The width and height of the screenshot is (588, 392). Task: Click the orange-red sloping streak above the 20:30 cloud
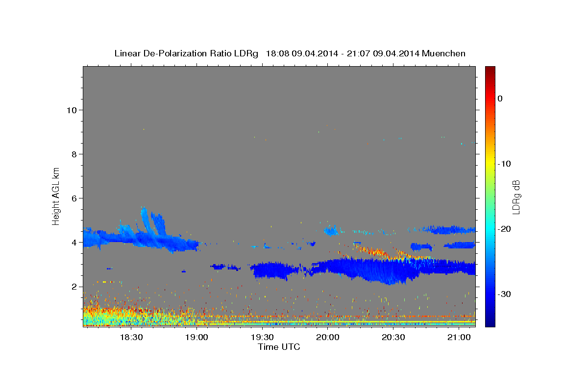tap(387, 252)
